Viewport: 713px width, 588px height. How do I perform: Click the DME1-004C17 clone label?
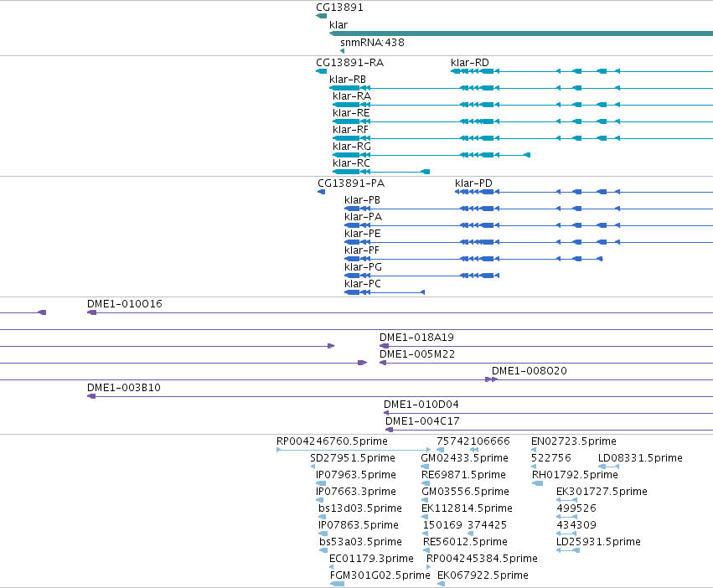point(422,421)
